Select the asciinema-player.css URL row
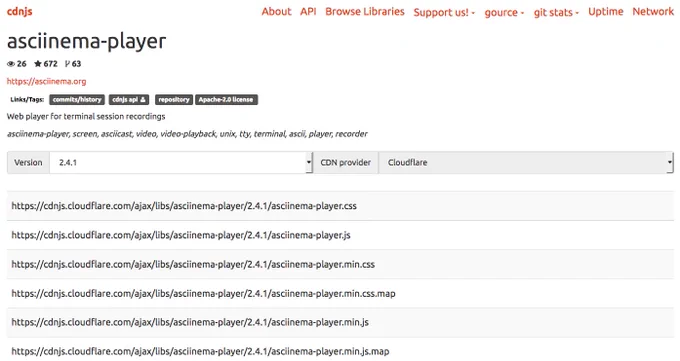Image resolution: width=680 pixels, height=361 pixels. tap(340, 206)
